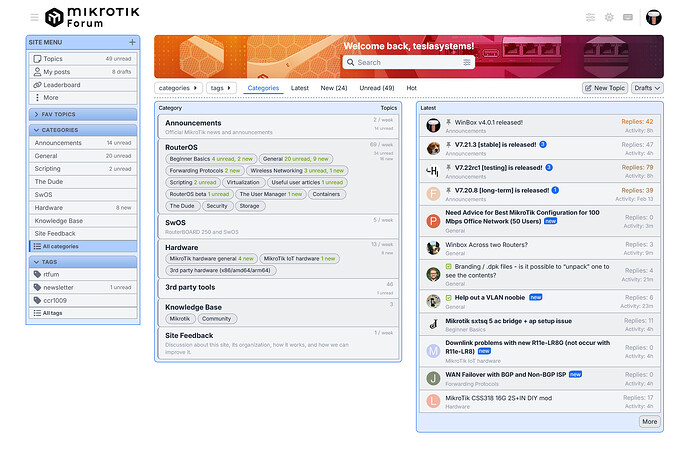Viewport: 690px width, 476px height.
Task: Open the keyboard shortcuts icon in header
Action: (628, 17)
